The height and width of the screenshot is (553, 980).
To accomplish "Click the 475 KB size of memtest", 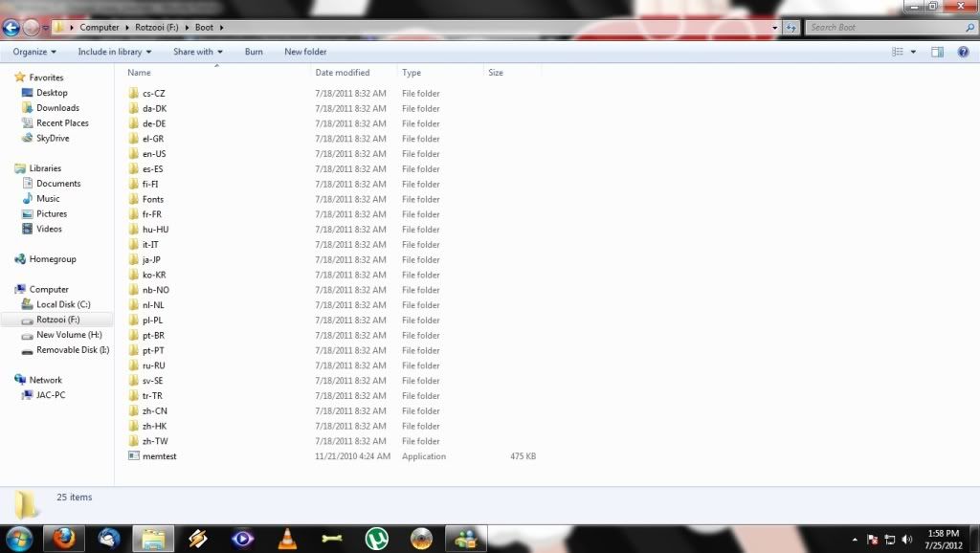I will pos(523,456).
